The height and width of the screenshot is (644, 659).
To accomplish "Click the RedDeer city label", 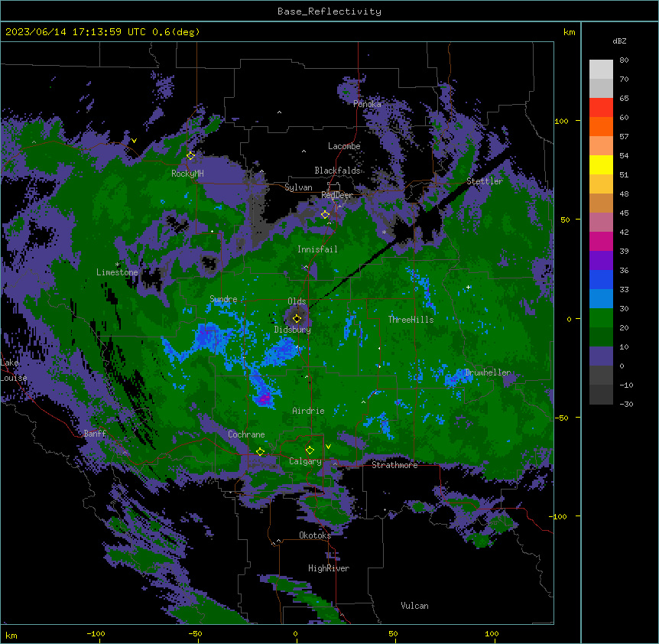I will coord(336,195).
